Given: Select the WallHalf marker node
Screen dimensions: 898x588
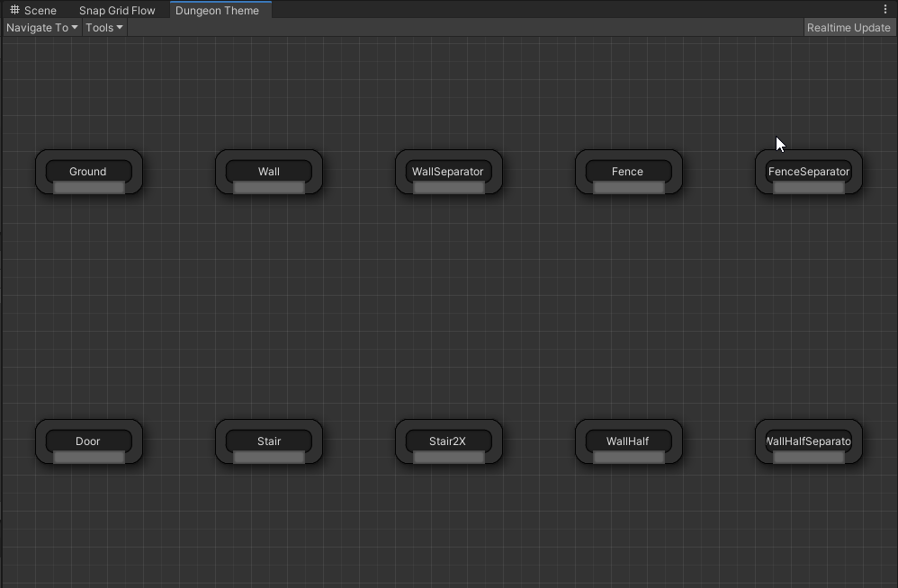Looking at the screenshot, I should click(628, 441).
